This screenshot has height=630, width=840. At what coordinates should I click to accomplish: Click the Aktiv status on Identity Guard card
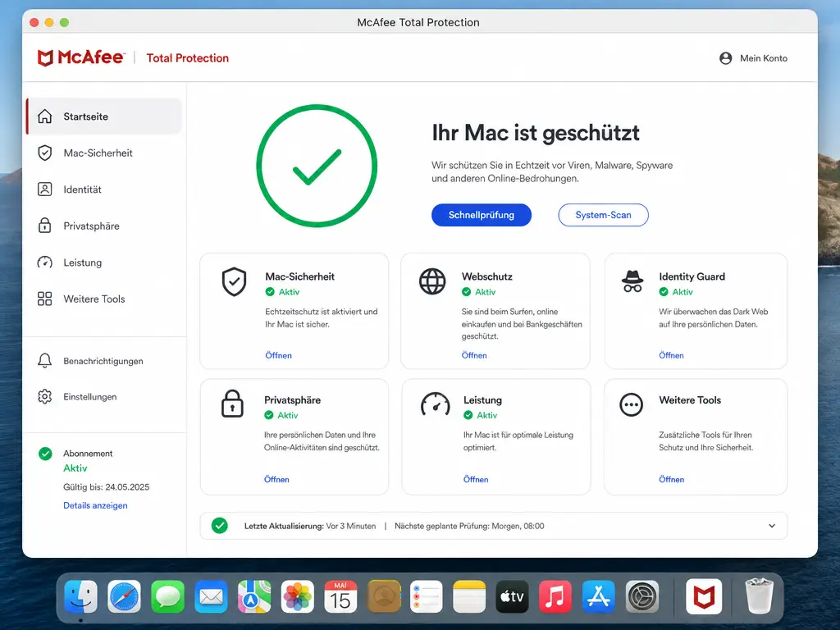point(676,292)
